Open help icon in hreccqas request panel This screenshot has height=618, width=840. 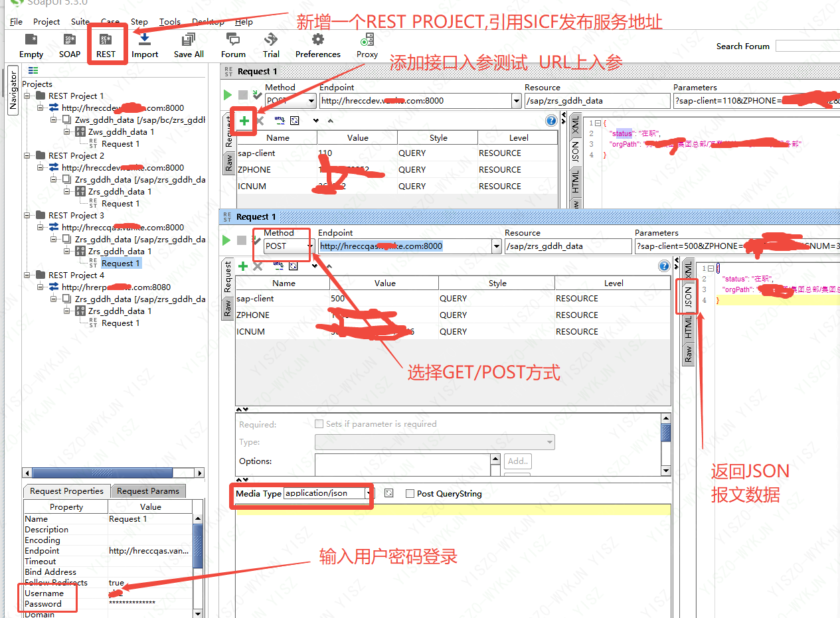[663, 266]
